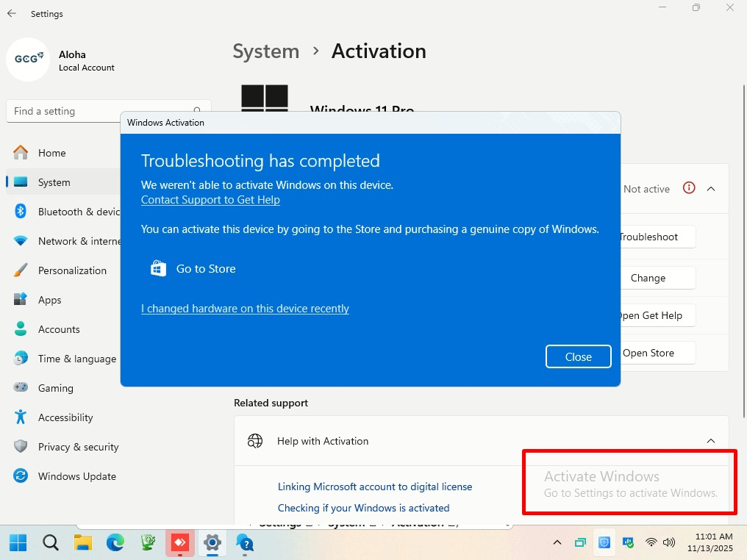747x560 pixels.
Task: Collapse Help with Activation section
Action: coord(711,441)
